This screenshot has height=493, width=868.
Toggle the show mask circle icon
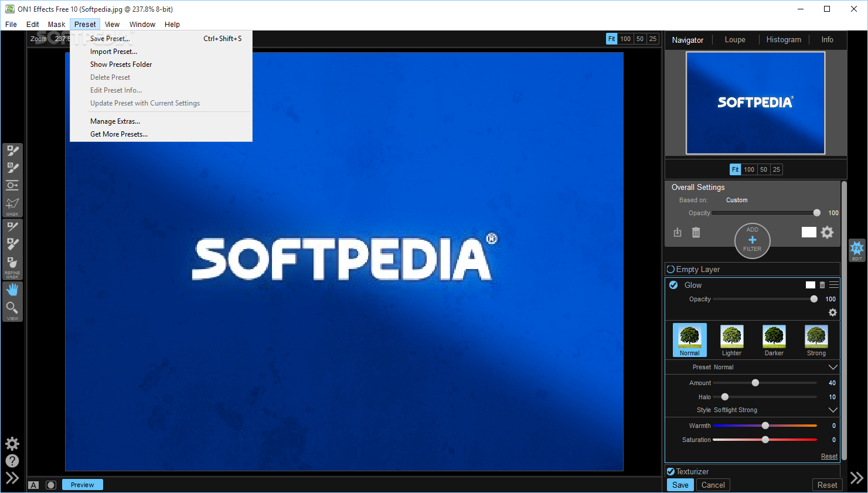pos(51,485)
